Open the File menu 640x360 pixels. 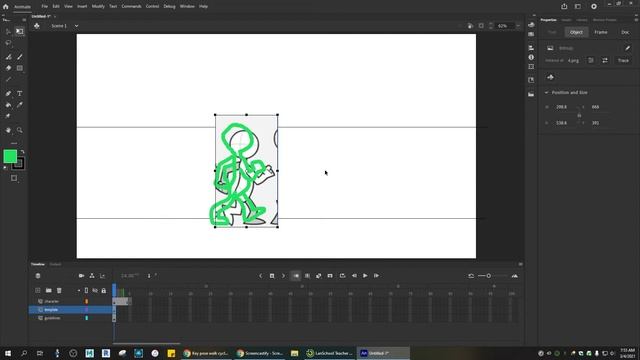[x=44, y=7]
